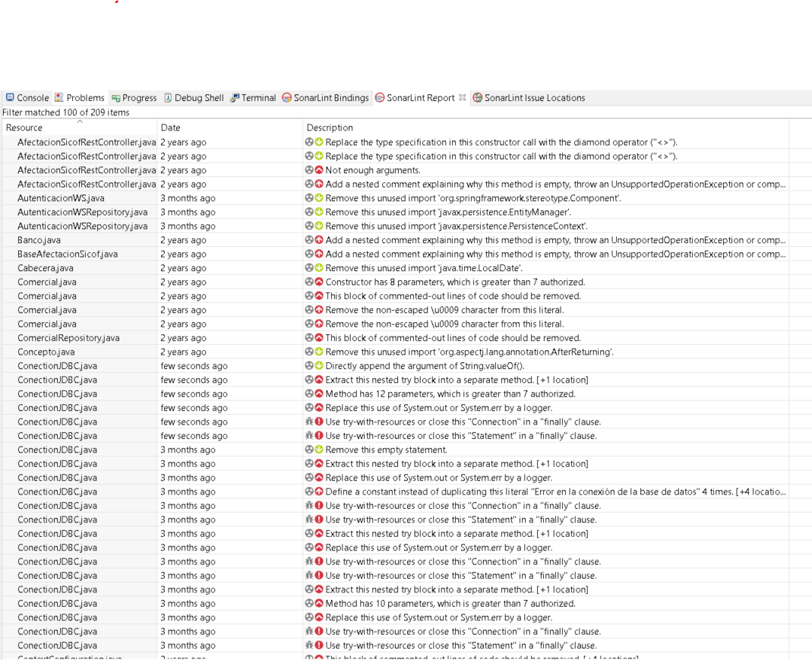Click the code smell icon for 'Constructor has 8 parameters'
The height and width of the screenshot is (660, 812).
(309, 282)
